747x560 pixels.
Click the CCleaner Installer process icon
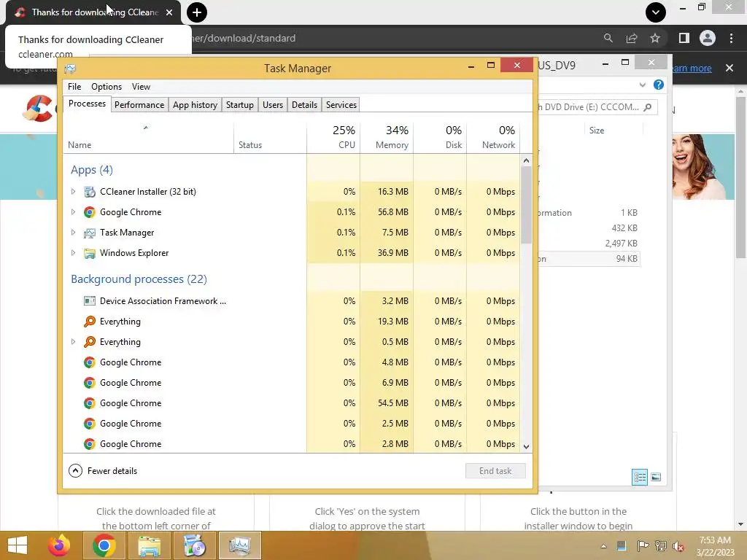click(90, 192)
